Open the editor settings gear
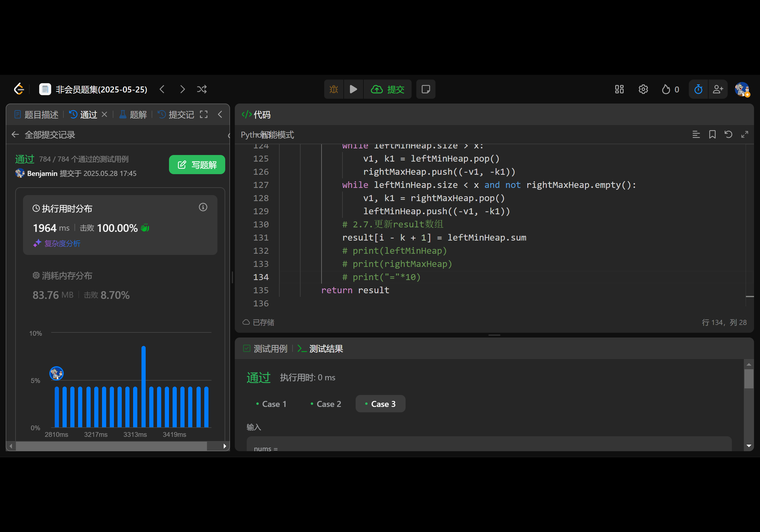Image resolution: width=760 pixels, height=532 pixels. coord(643,89)
